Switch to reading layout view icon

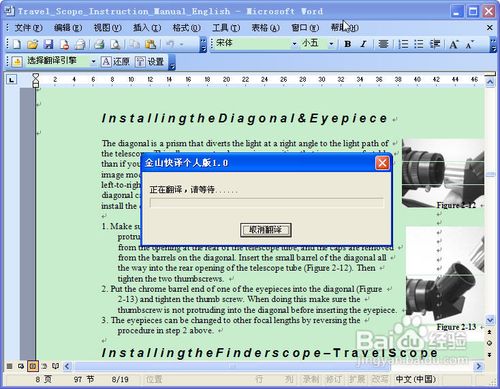(55, 366)
